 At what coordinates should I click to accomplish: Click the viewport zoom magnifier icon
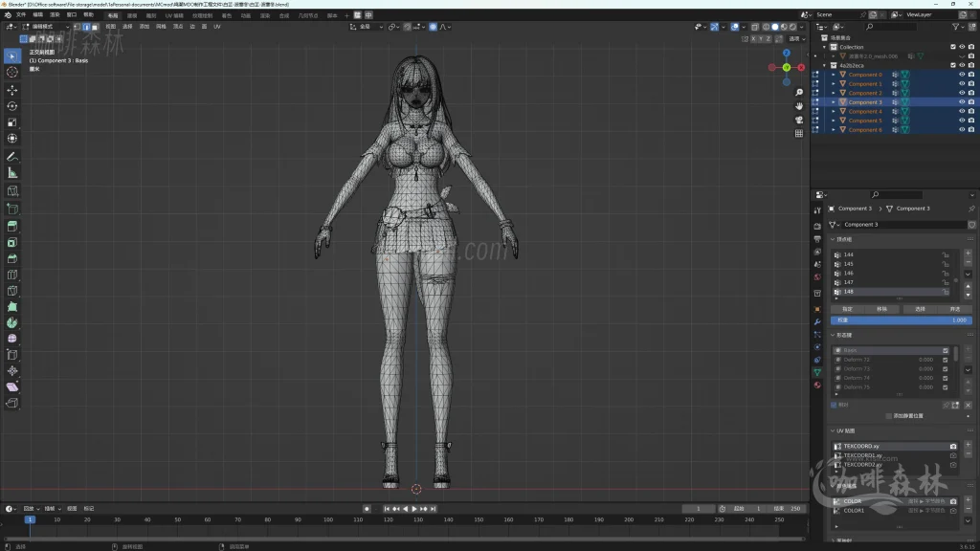[799, 93]
